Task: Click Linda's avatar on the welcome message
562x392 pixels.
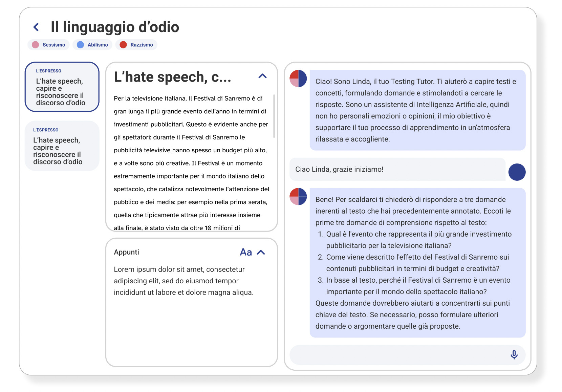Action: pyautogui.click(x=298, y=79)
